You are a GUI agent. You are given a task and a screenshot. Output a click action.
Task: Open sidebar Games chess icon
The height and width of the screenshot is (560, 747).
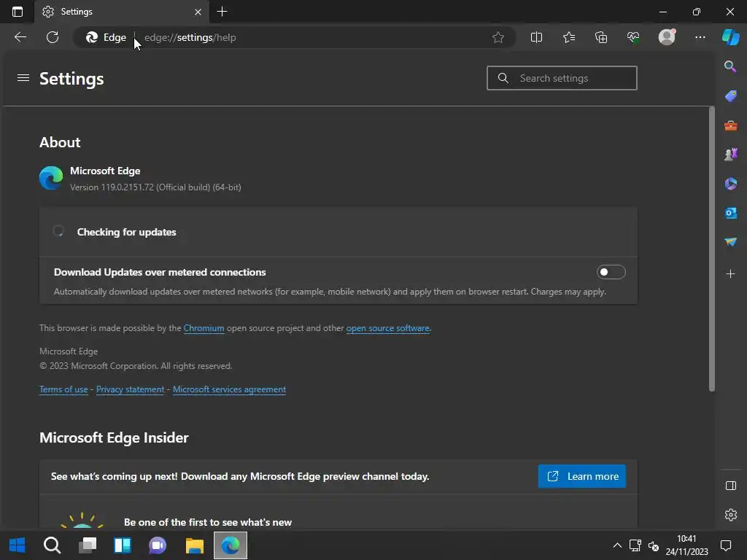[730, 155]
